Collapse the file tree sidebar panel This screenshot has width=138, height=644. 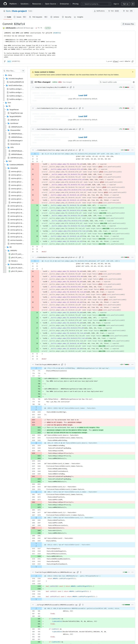[32, 82]
